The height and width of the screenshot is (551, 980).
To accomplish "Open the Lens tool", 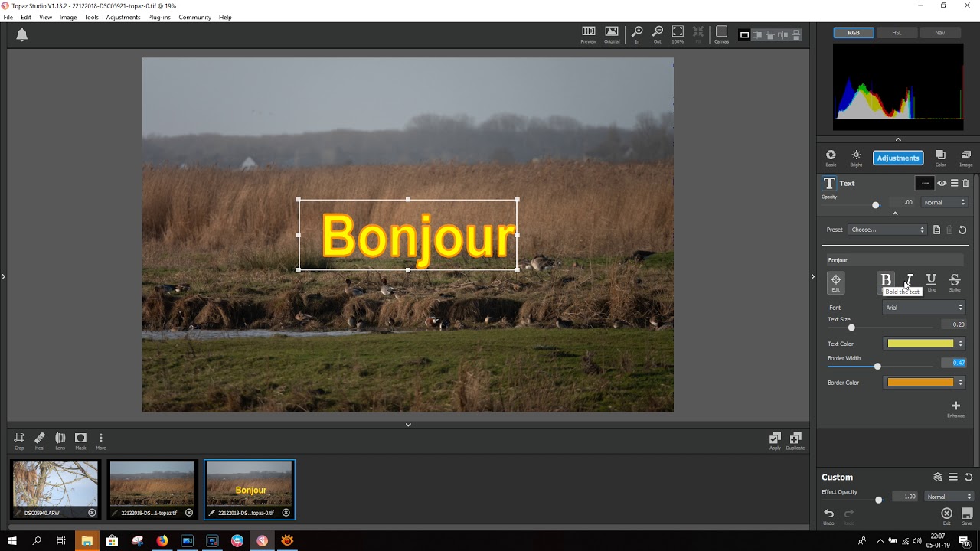I will (60, 440).
